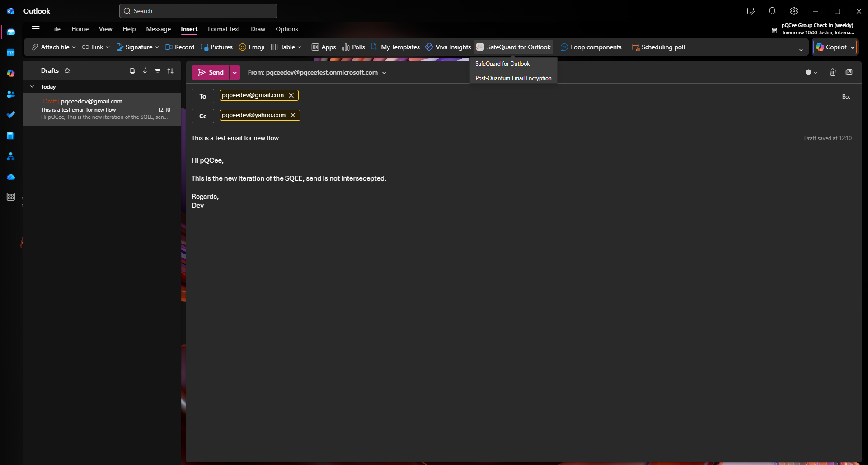Switch to the Format text tab
The width and height of the screenshot is (868, 465).
(x=224, y=29)
